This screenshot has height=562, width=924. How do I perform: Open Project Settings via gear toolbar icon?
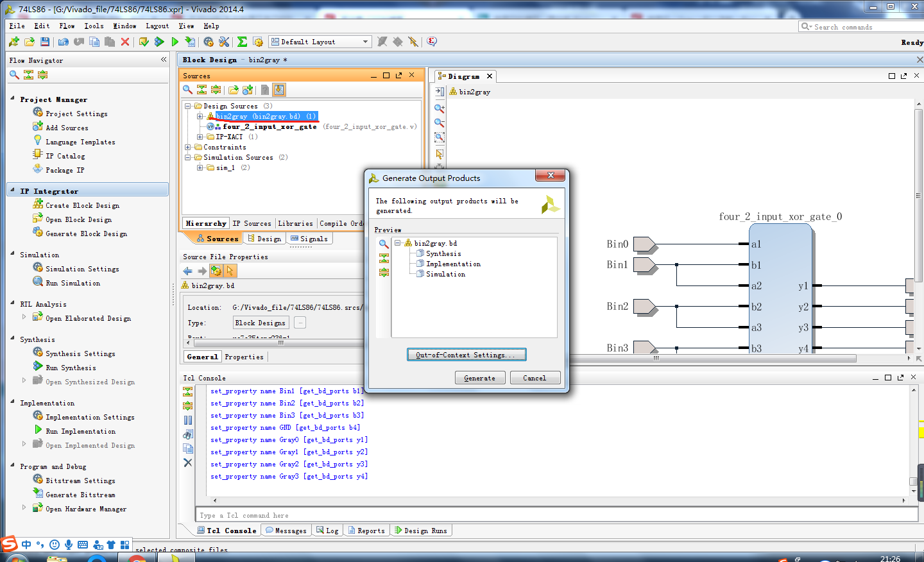point(209,42)
